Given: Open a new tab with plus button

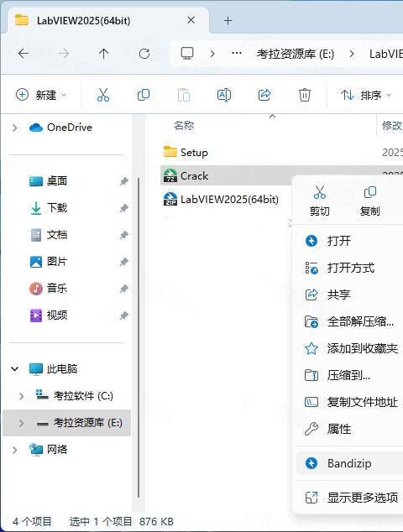Looking at the screenshot, I should coord(228,21).
